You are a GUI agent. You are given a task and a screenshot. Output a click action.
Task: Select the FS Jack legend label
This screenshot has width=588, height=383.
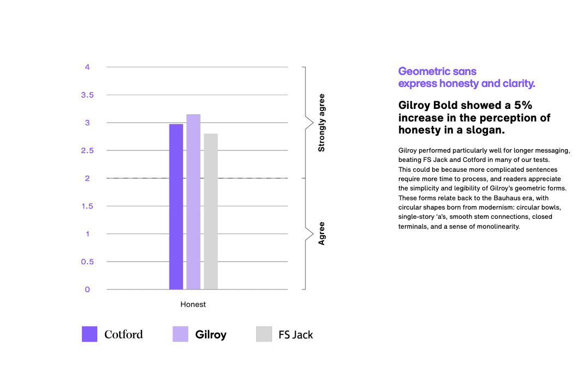tap(296, 335)
